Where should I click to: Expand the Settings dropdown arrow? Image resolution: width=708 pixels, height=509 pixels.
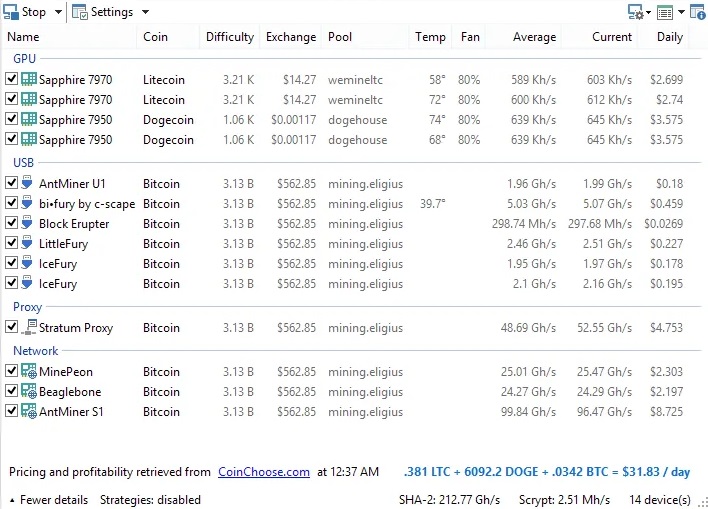tap(145, 12)
